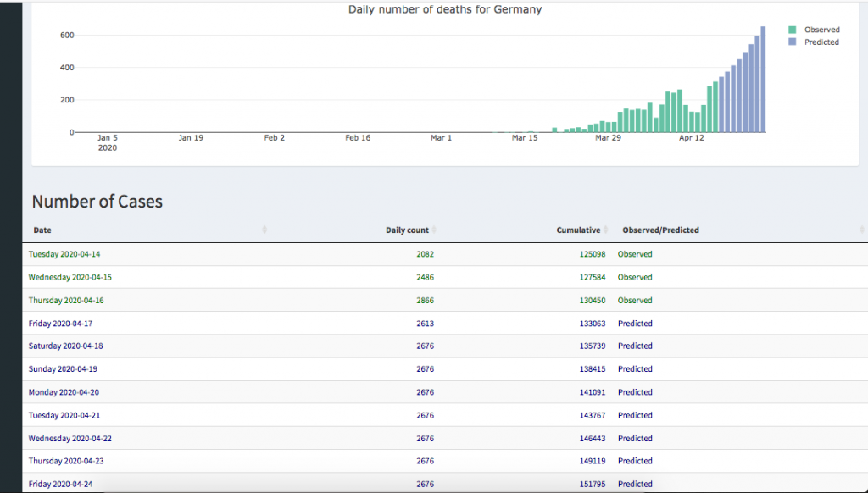This screenshot has width=868, height=493.
Task: Toggle the Predicted series legend label
Action: pyautogui.click(x=821, y=42)
